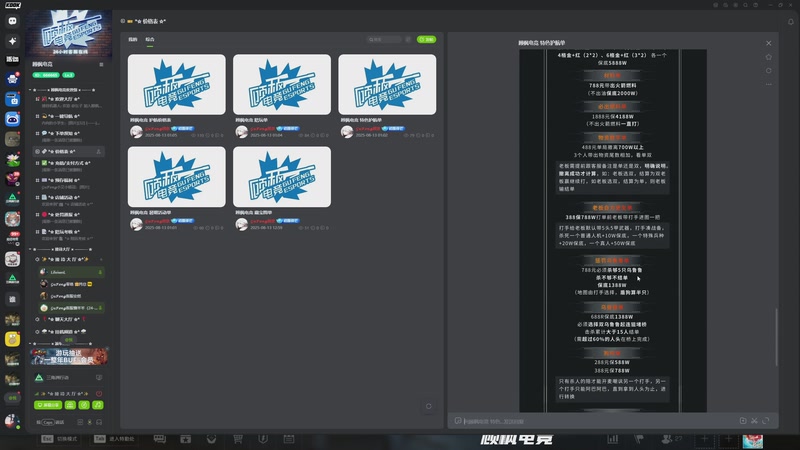
Task: Open the blue car server icon
Action: (12, 79)
